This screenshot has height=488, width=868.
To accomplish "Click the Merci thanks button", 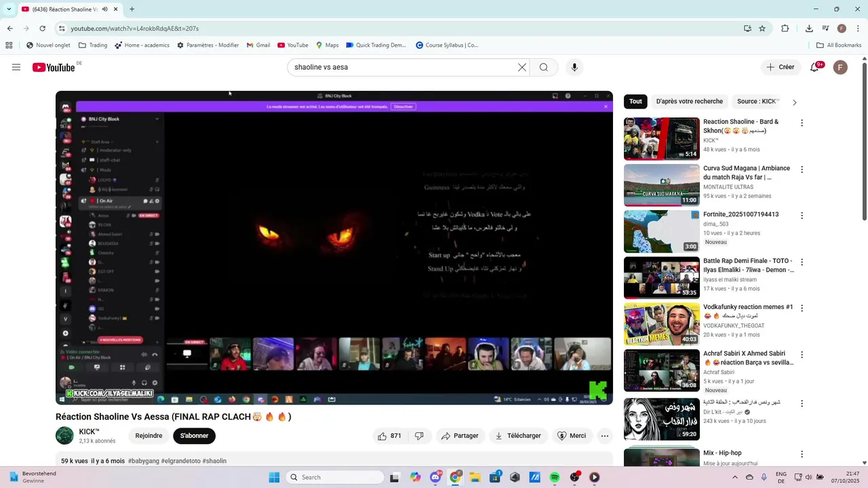I will 572,436.
